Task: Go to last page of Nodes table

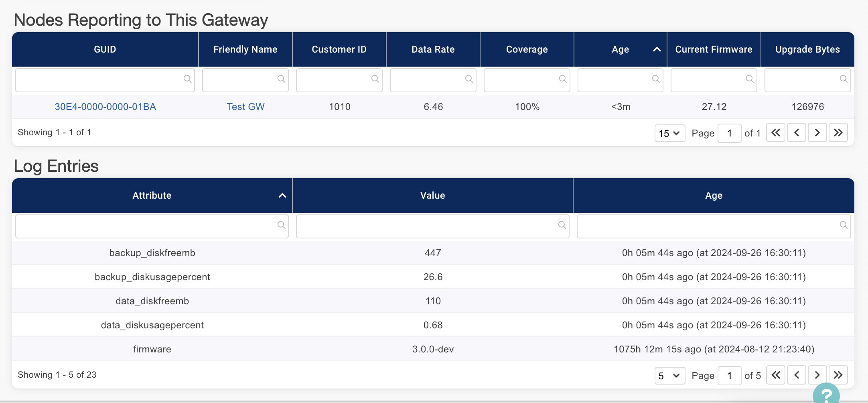Action: point(838,133)
